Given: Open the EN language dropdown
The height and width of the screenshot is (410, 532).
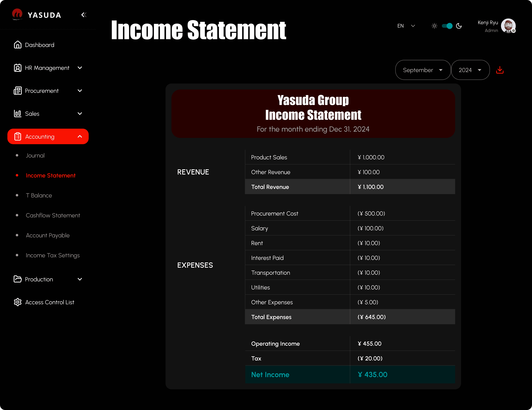Looking at the screenshot, I should [x=406, y=26].
